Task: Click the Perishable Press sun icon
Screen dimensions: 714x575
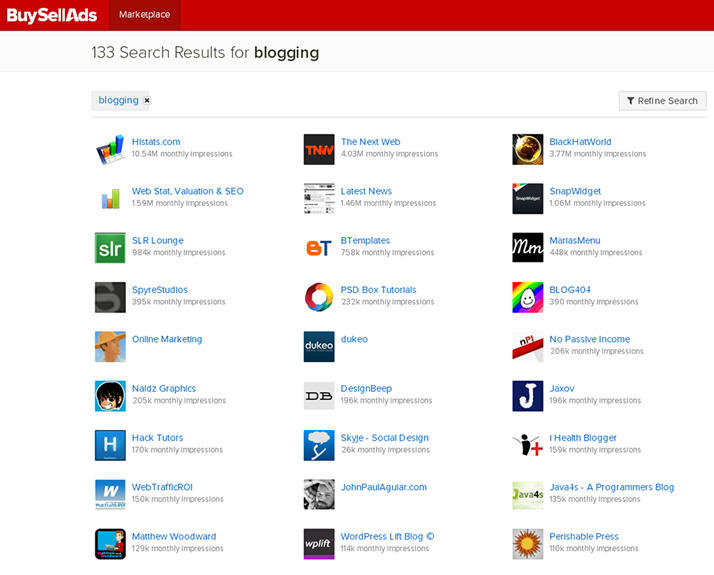Action: click(x=528, y=544)
